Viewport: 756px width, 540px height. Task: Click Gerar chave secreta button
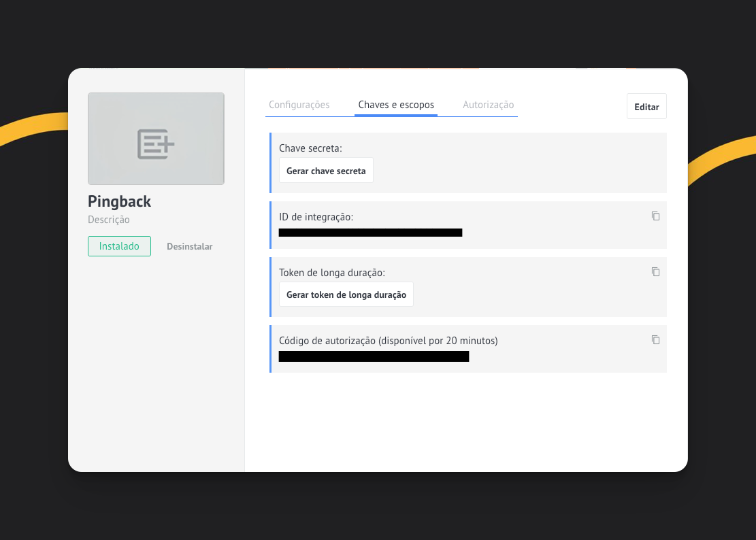(x=326, y=171)
